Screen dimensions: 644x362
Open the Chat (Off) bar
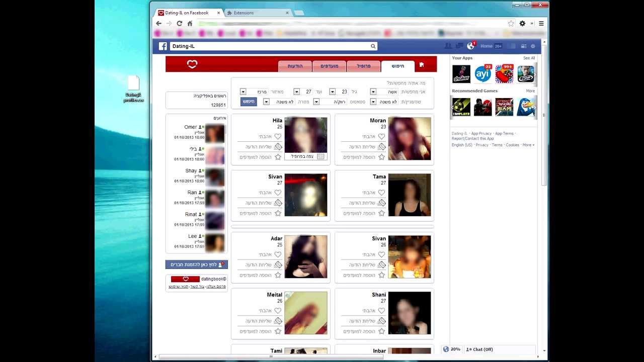[499, 349]
